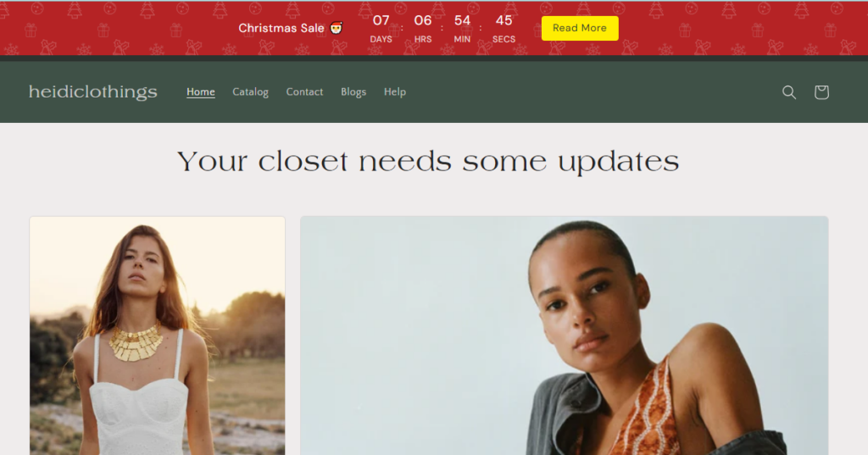Navigate to Blogs in header

pyautogui.click(x=353, y=92)
